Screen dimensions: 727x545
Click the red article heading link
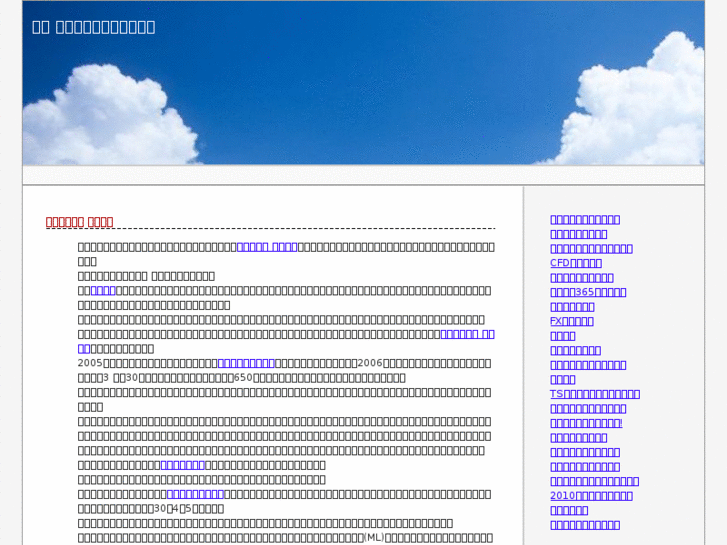(79, 222)
